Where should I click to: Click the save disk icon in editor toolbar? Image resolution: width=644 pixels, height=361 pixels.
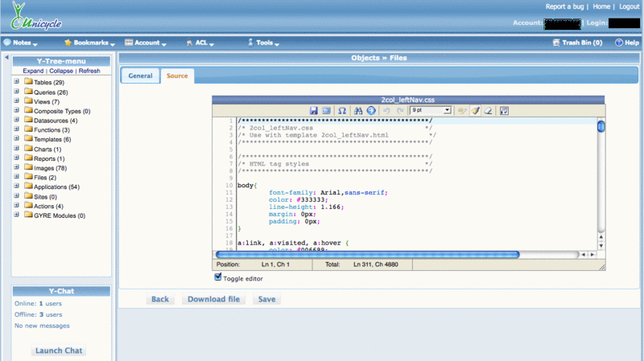tap(314, 110)
